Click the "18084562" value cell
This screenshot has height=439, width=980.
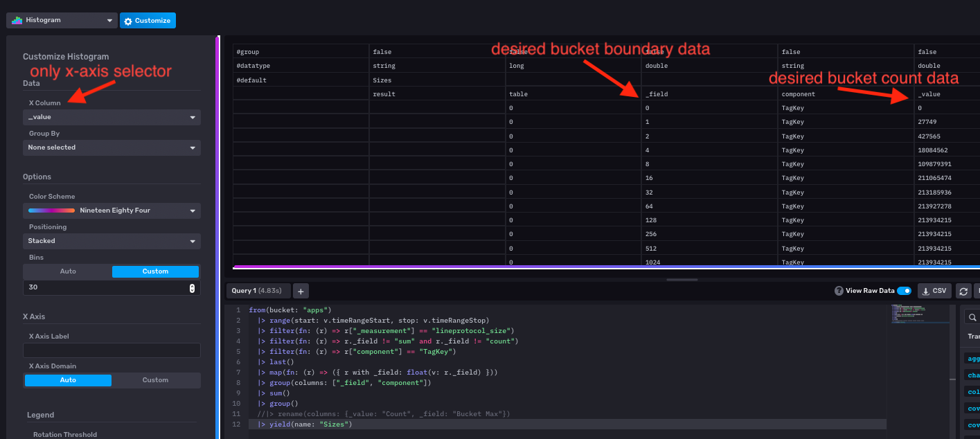(x=947, y=150)
